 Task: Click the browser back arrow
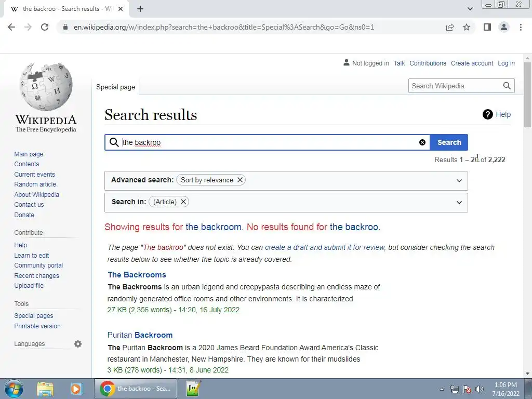[x=11, y=27]
